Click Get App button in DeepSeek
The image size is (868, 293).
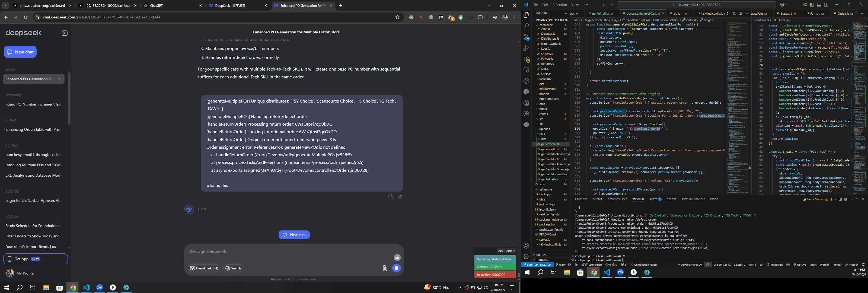click(x=35, y=259)
